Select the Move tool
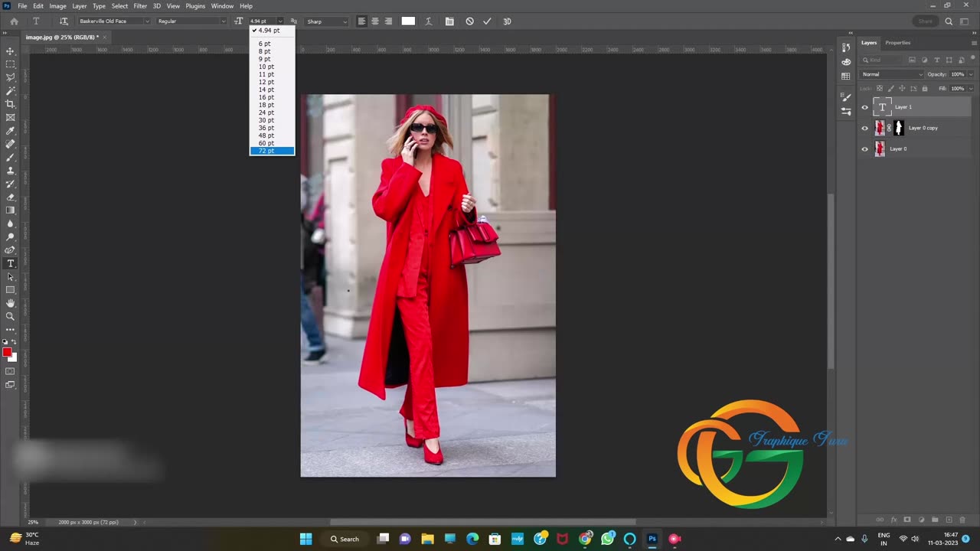Screen dimensions: 980x551 click(x=10, y=51)
